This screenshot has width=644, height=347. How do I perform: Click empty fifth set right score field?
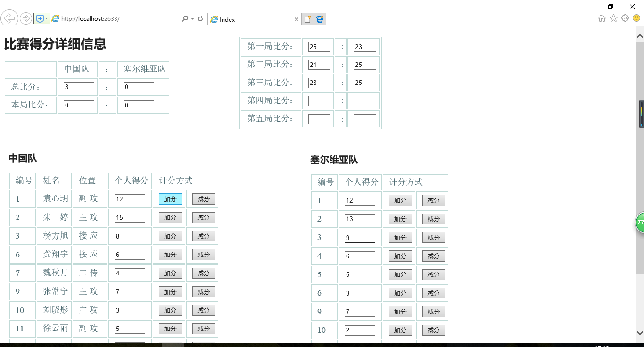point(364,119)
